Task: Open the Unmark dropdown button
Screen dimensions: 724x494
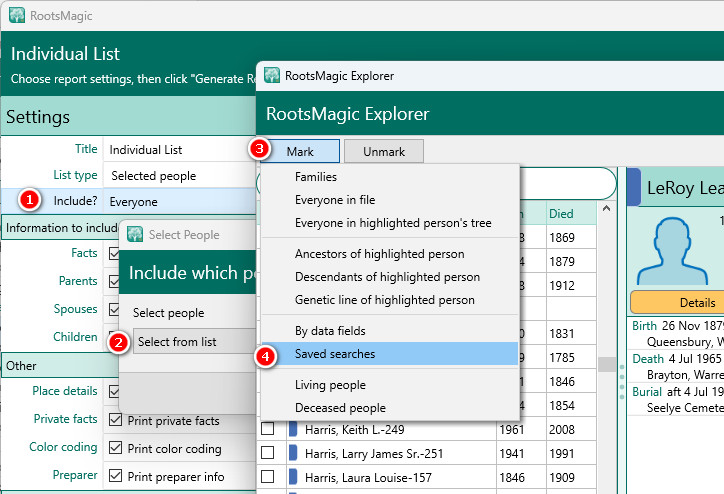Action: pyautogui.click(x=384, y=151)
